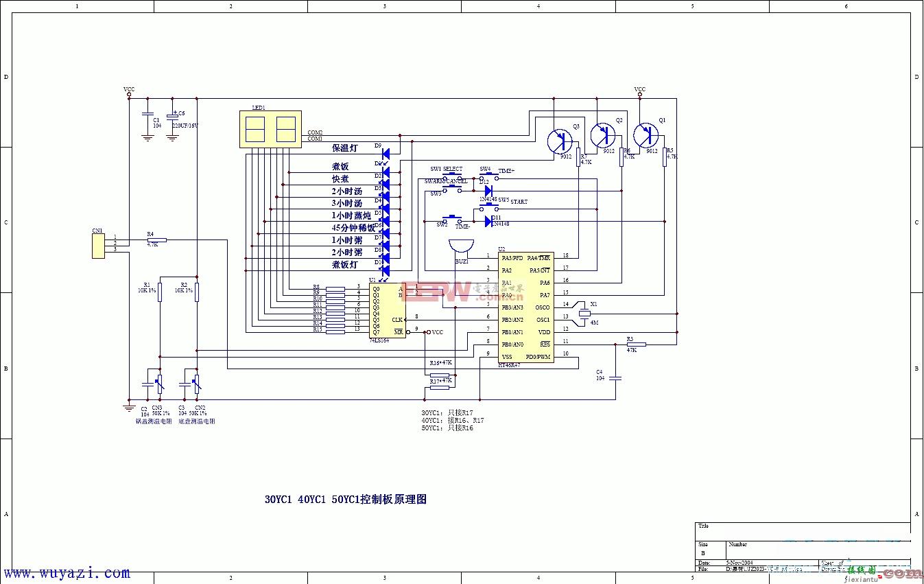Click the C4 104 capacitor symbol
The height and width of the screenshot is (584, 924).
coord(615,377)
